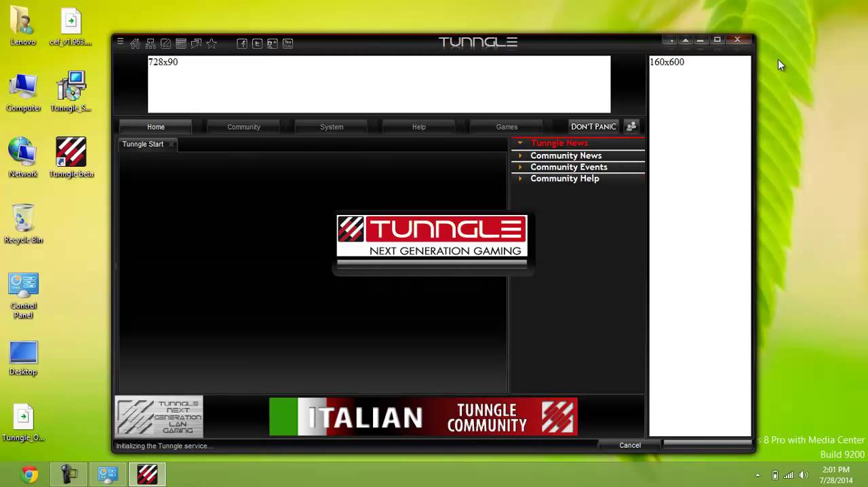The image size is (868, 487).
Task: Click the 160x600 side ad area
Action: tap(700, 246)
